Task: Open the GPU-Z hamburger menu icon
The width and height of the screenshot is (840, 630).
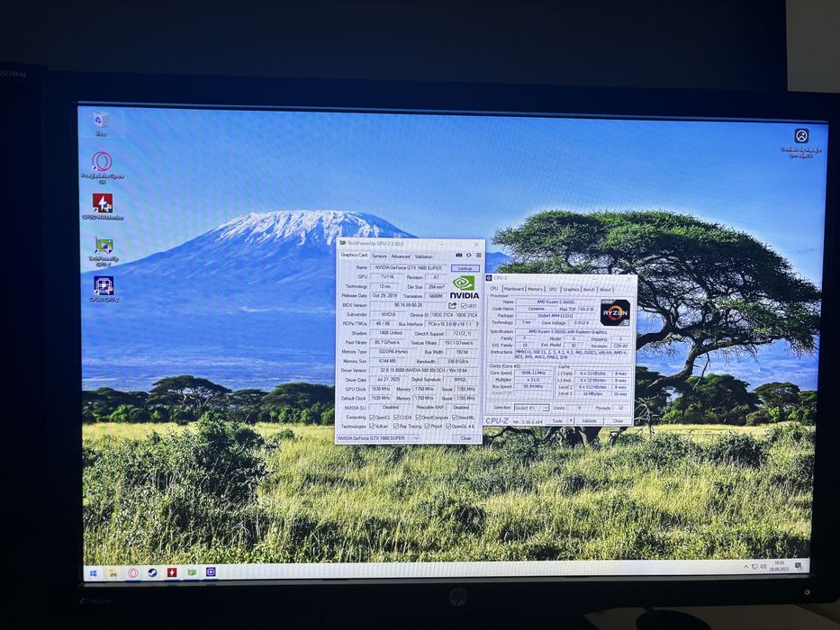Action: click(478, 256)
